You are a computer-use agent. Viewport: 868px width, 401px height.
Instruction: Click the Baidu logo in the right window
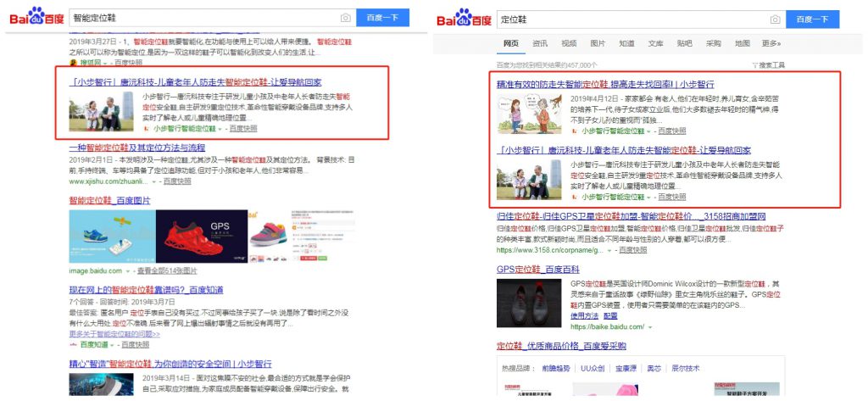464,19
